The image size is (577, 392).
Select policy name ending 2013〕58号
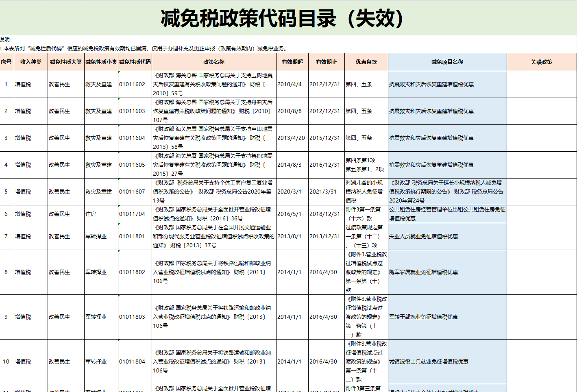pos(214,138)
